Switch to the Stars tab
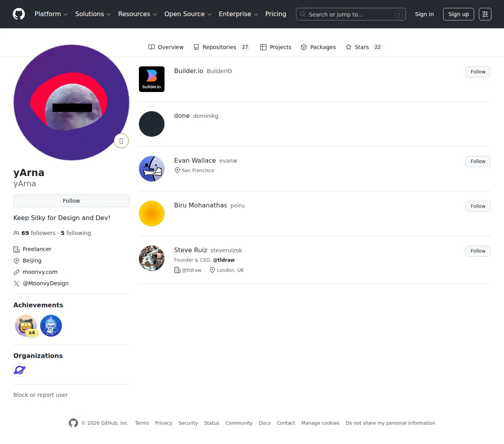The image size is (504, 444). pos(364,47)
